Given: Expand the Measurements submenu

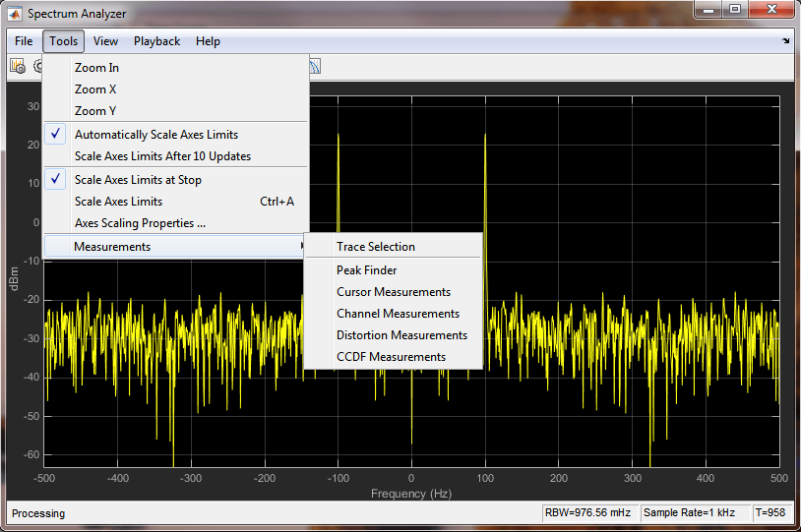Looking at the screenshot, I should pyautogui.click(x=176, y=247).
